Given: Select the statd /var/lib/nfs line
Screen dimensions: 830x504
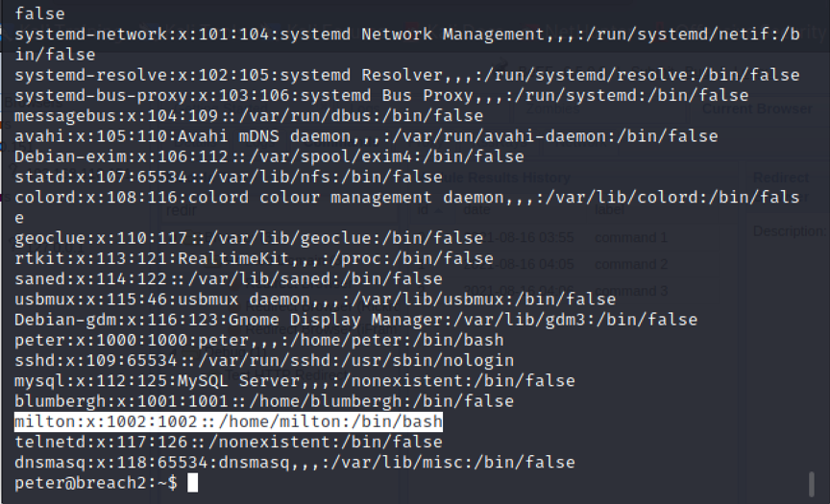Looking at the screenshot, I should click(x=228, y=177).
